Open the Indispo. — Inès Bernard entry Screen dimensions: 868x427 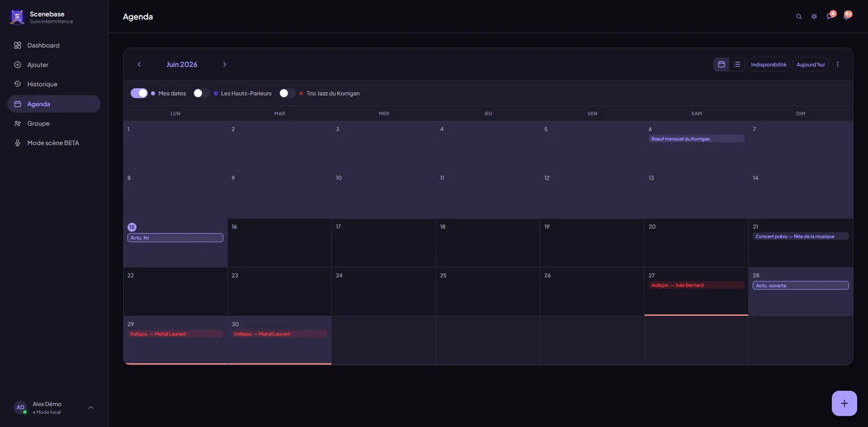click(x=697, y=285)
